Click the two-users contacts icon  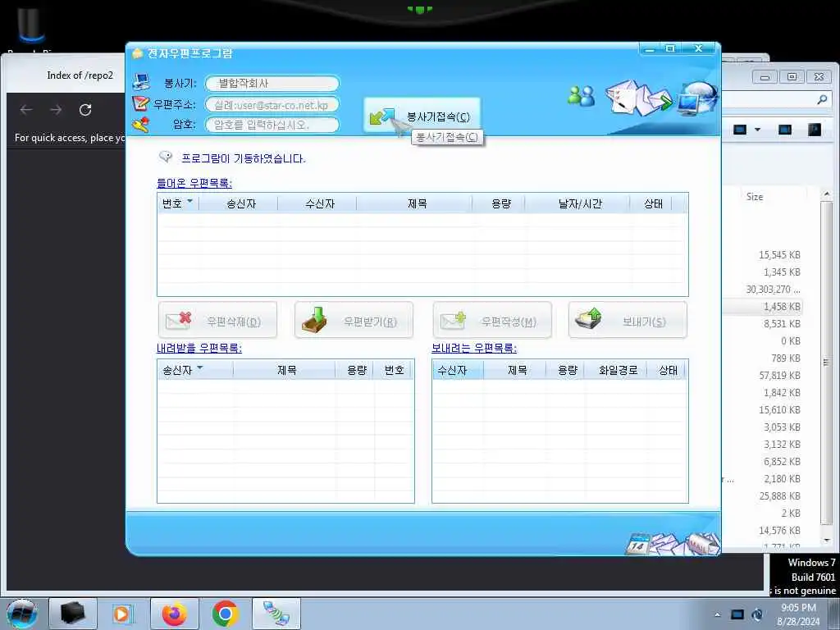click(582, 97)
